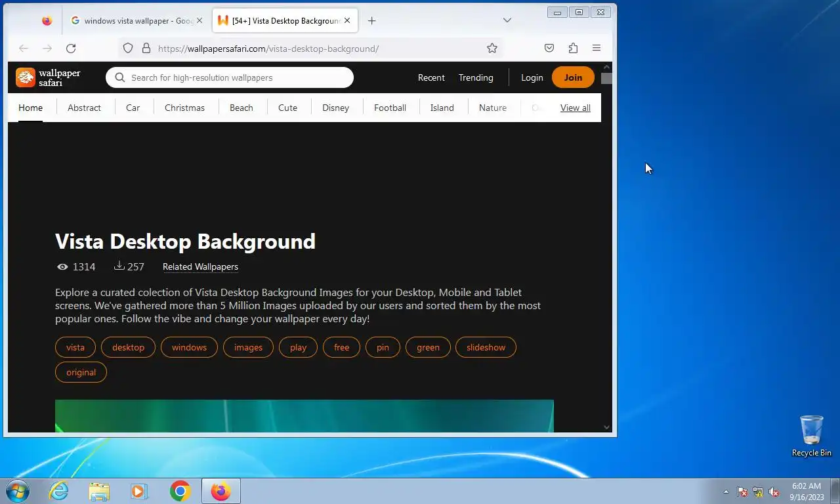Click the wallpaper search field

(230, 77)
